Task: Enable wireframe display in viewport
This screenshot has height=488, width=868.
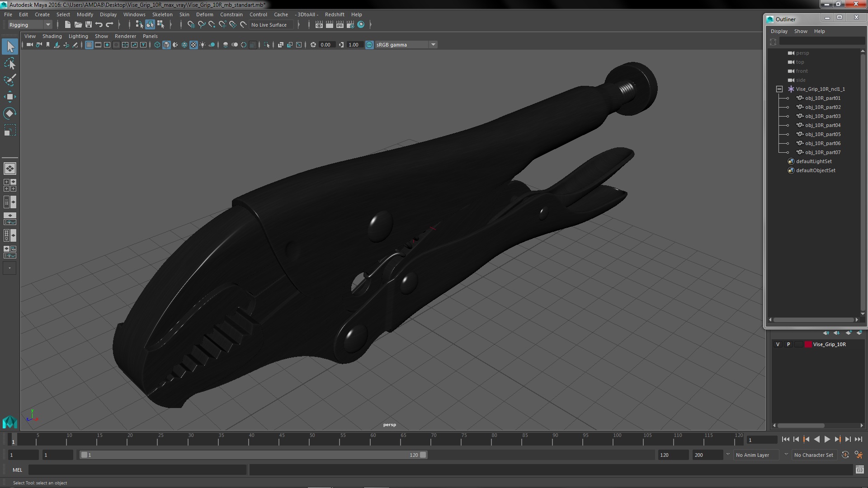Action: tap(157, 45)
